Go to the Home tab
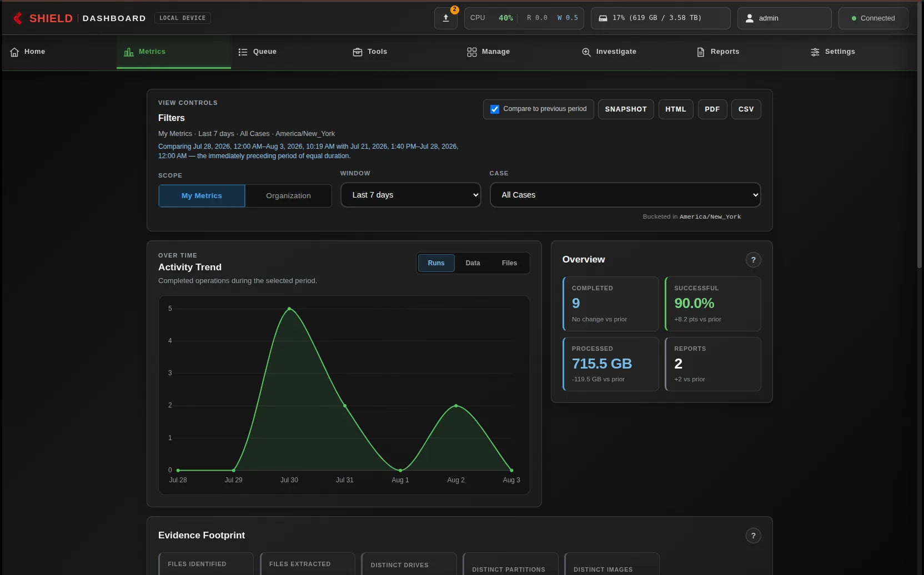The width and height of the screenshot is (924, 575). [x=59, y=52]
